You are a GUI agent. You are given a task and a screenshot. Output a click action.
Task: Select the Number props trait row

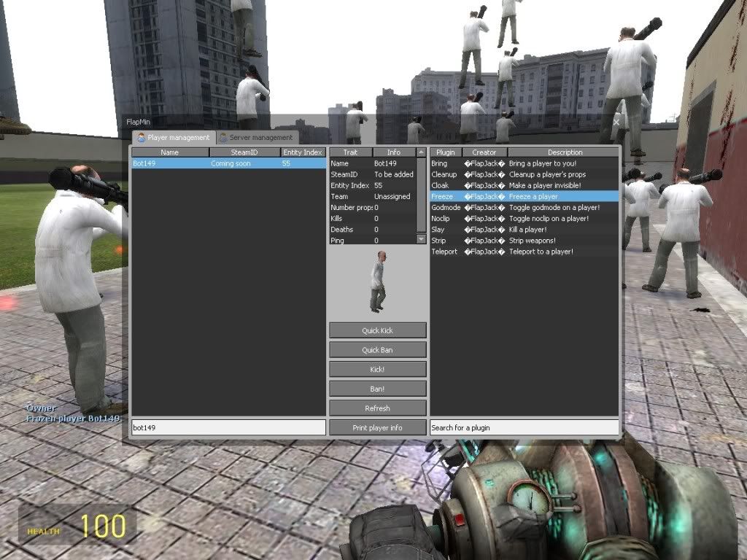[373, 207]
